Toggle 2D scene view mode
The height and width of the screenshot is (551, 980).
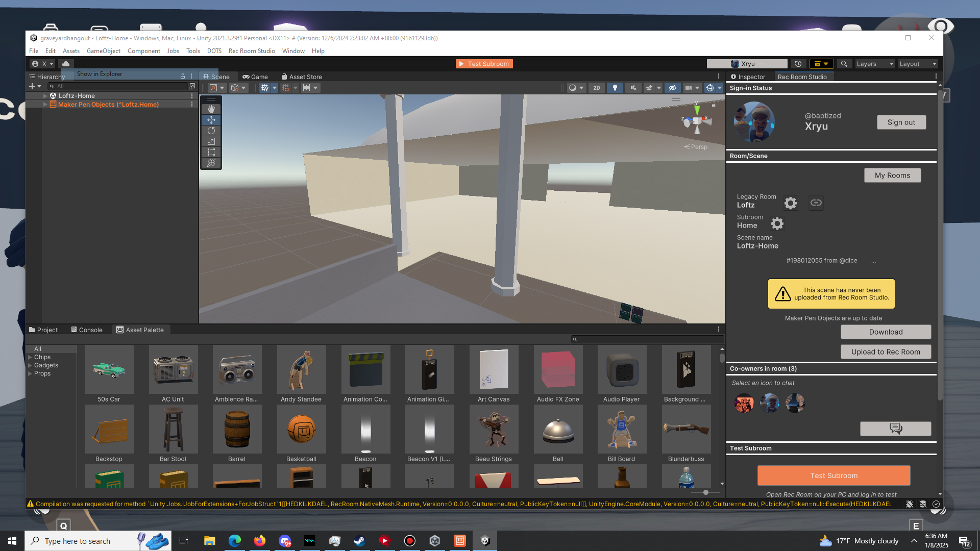[596, 88]
